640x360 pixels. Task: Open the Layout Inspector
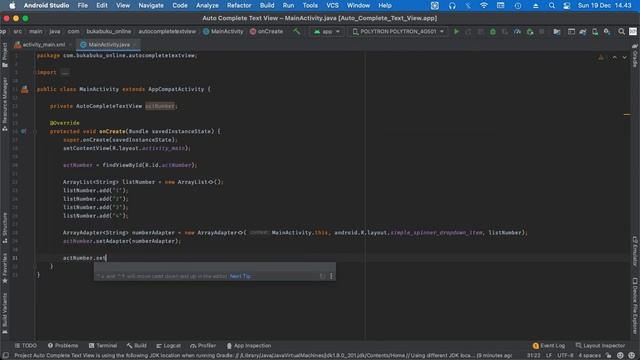pyautogui.click(x=600, y=346)
